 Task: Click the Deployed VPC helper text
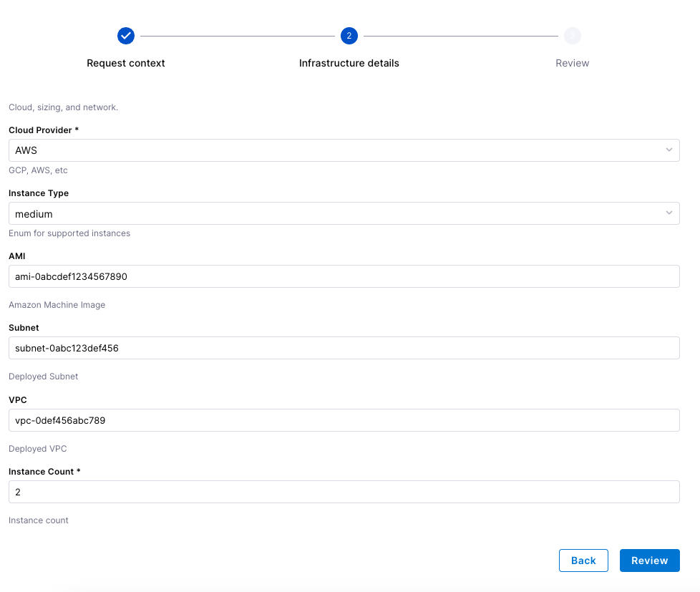(37, 448)
